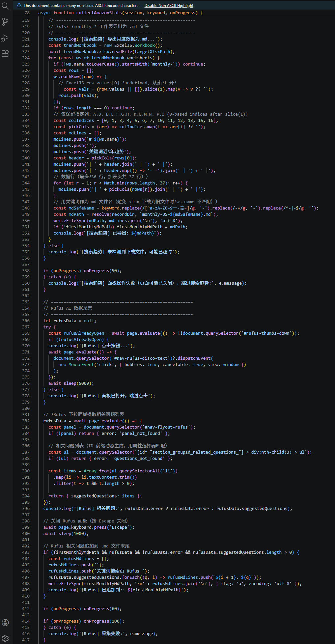Click 'Rufus AI' comment on line 364

click(x=61, y=308)
